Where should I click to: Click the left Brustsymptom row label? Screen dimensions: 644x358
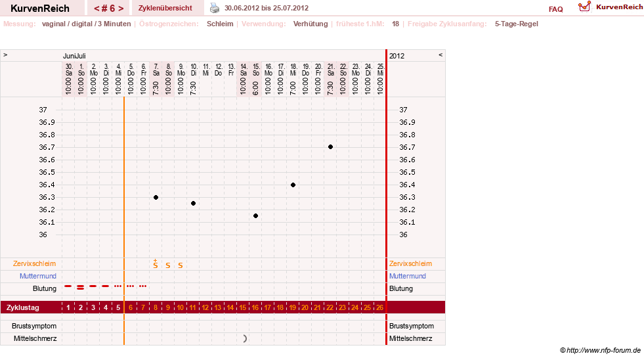coord(34,326)
